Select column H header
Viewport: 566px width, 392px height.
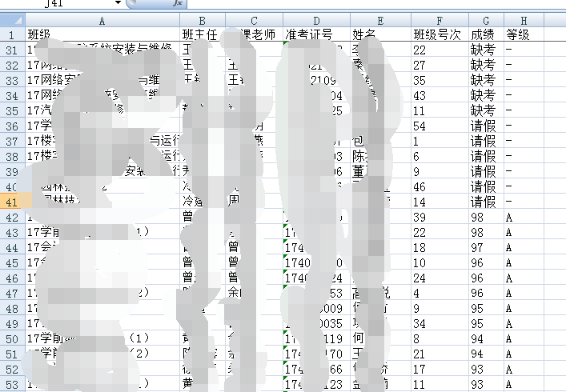(524, 21)
